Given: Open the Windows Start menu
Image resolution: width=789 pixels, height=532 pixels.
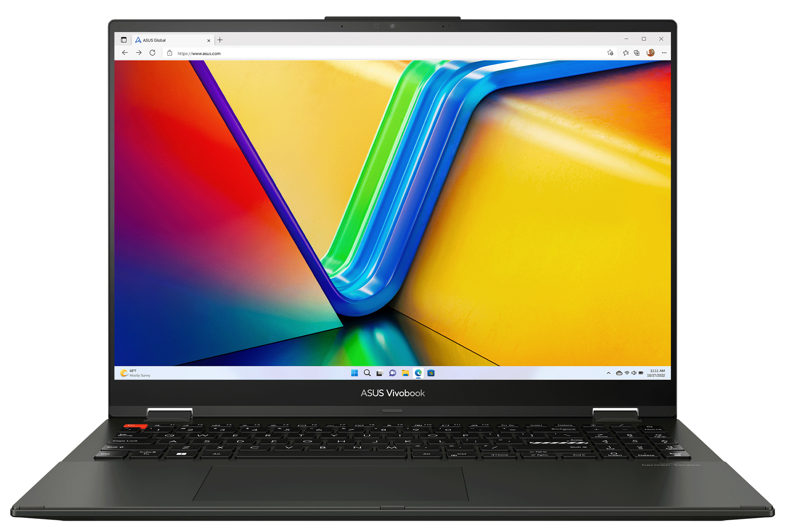Looking at the screenshot, I should (x=355, y=373).
